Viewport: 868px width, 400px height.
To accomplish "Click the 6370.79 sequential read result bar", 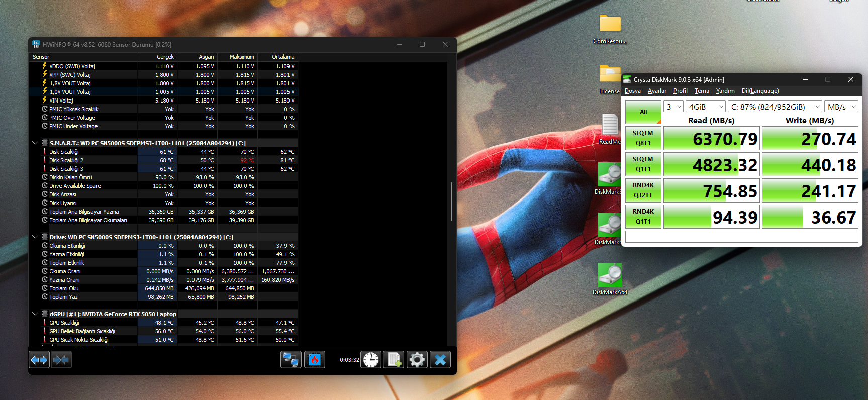I will (712, 138).
